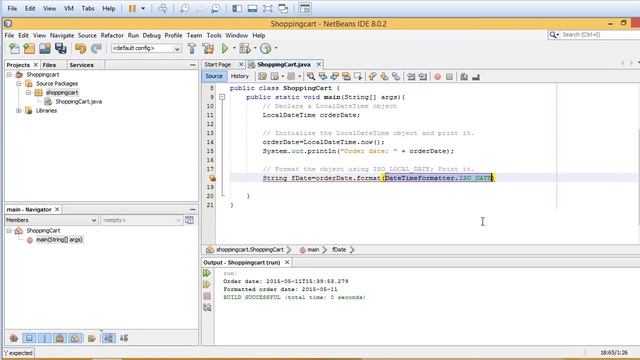Click the Stop Macro Recording square icon

449,76
